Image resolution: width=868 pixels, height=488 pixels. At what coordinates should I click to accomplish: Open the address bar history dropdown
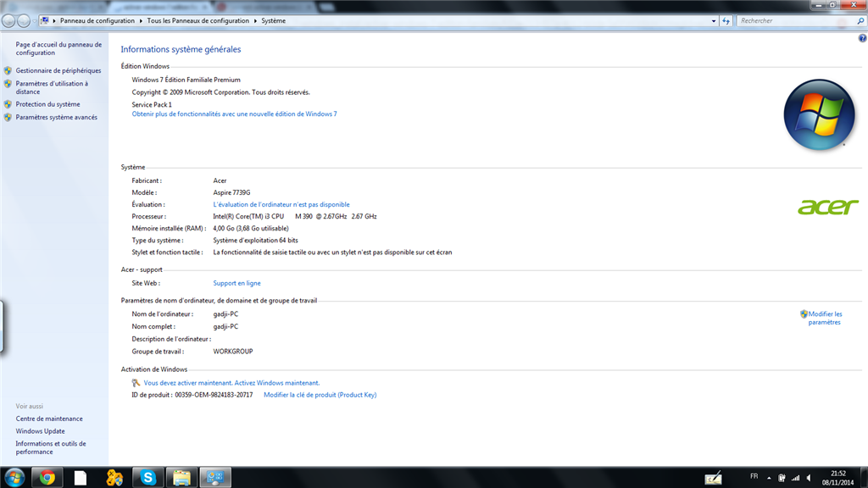(713, 21)
